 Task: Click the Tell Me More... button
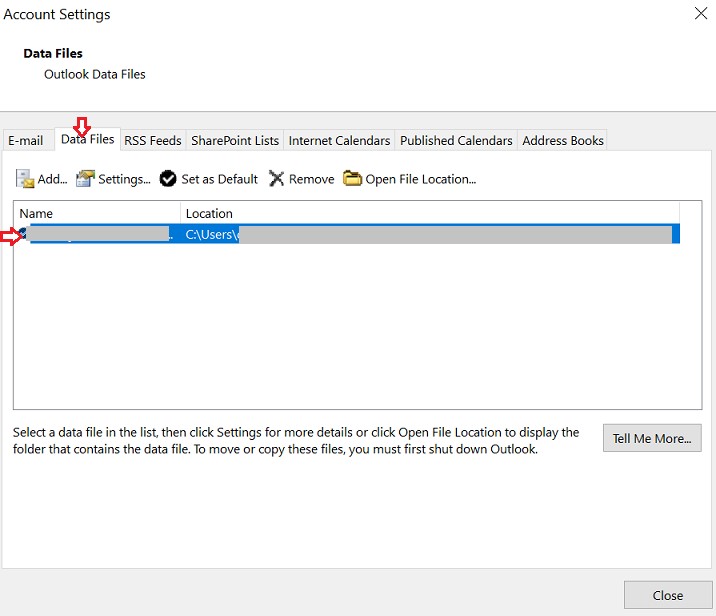point(652,438)
